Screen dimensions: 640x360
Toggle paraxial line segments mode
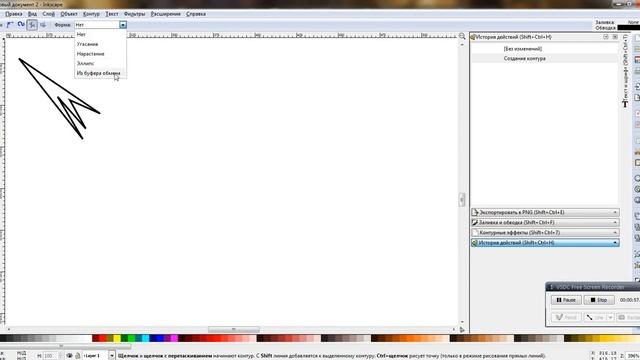coord(43,25)
